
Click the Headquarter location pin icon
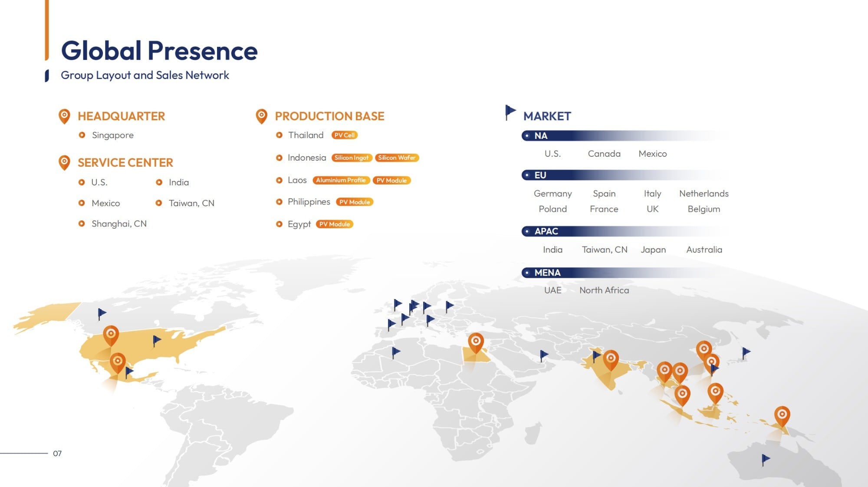coord(64,116)
